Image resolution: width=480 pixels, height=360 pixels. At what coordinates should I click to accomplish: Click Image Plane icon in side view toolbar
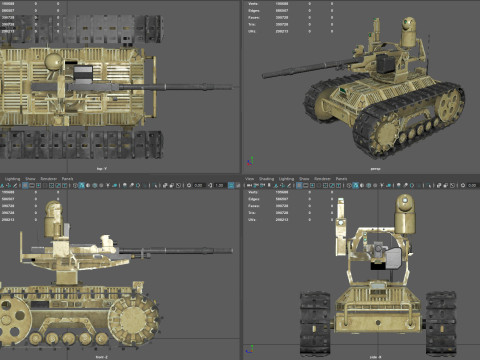276,185
